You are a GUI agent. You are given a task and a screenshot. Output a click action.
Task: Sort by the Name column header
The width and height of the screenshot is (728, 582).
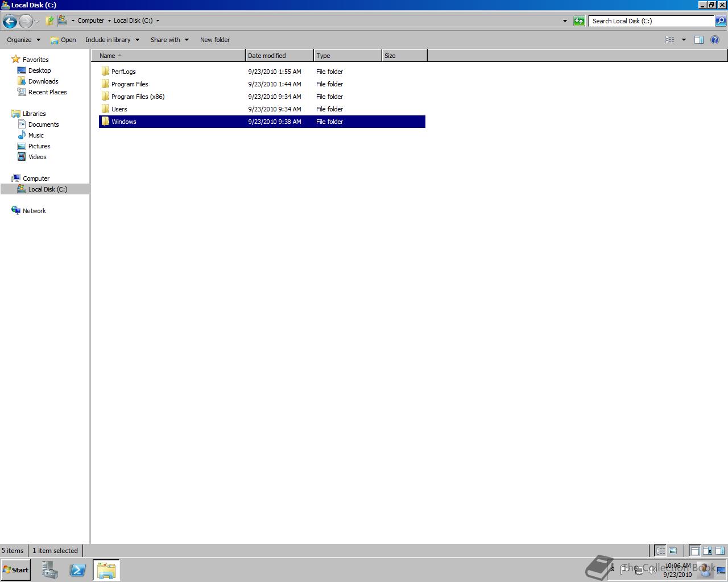(x=168, y=56)
